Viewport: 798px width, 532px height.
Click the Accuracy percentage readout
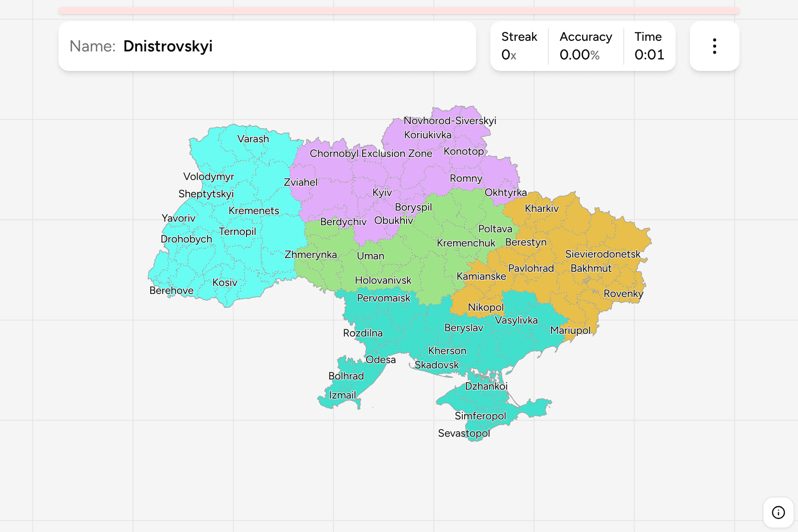579,55
